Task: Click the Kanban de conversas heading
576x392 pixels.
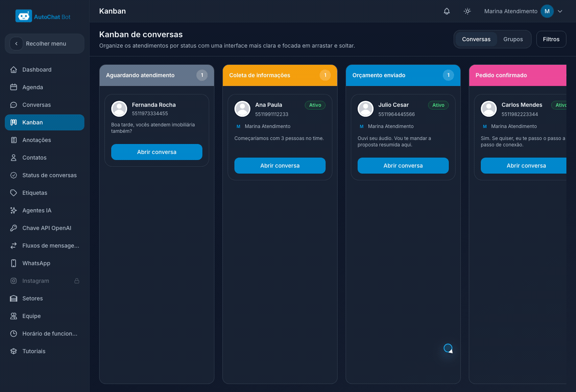Action: point(141,35)
